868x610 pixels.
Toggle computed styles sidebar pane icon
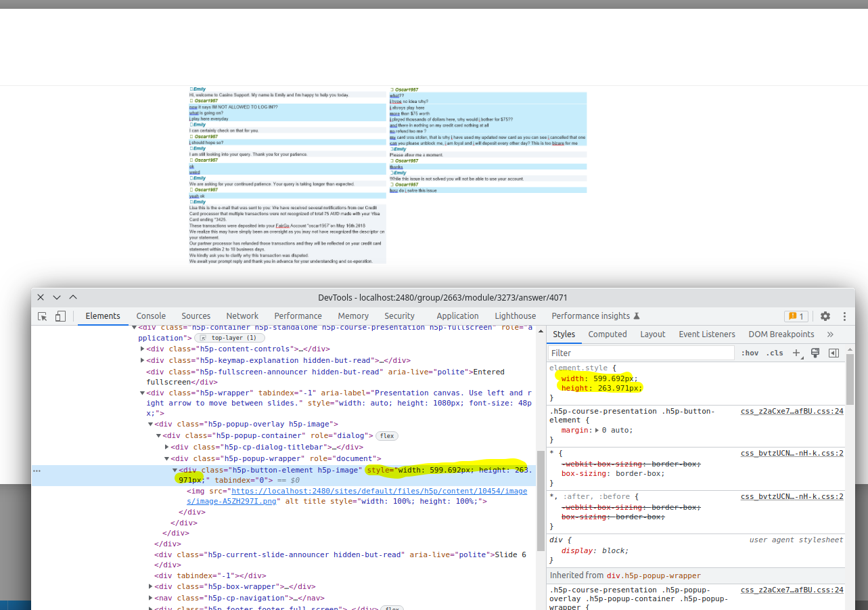point(833,353)
